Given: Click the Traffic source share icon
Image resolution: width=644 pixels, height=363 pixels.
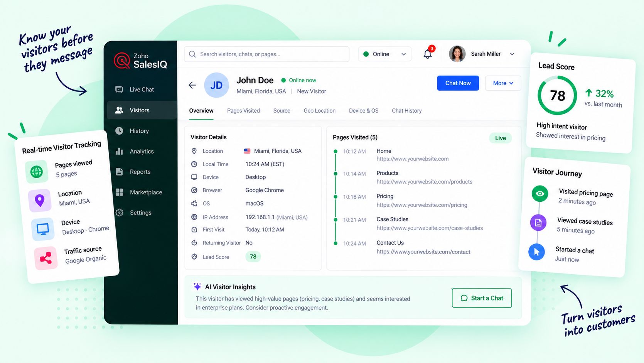Looking at the screenshot, I should [46, 258].
